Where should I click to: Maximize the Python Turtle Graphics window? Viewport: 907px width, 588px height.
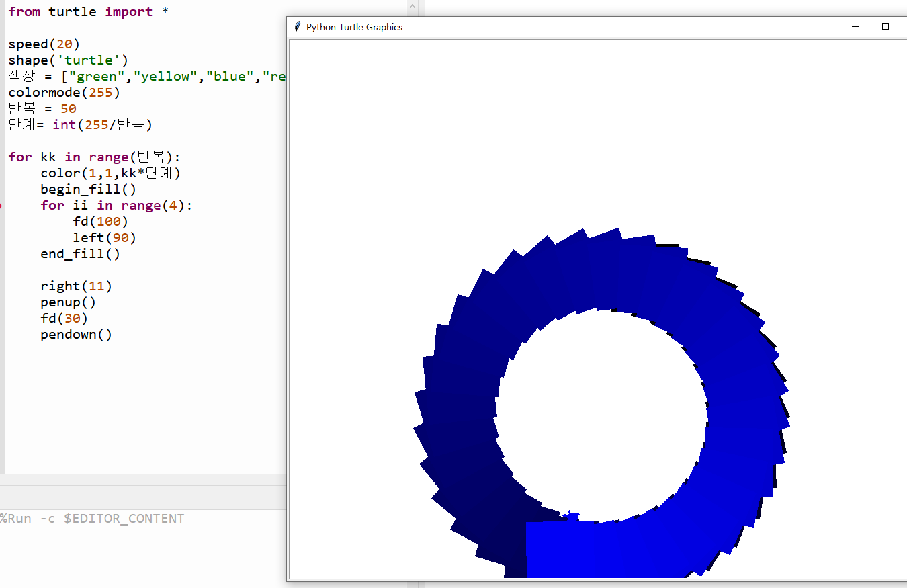[886, 27]
